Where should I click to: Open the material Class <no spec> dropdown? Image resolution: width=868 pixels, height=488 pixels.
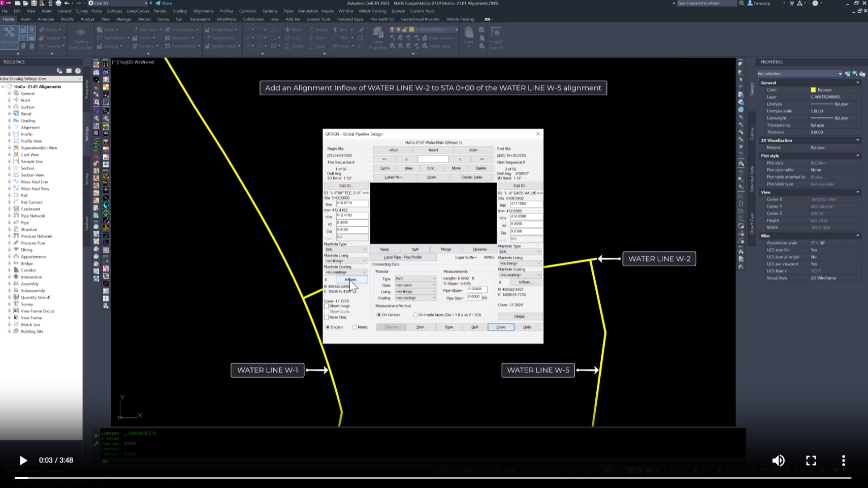tap(415, 285)
